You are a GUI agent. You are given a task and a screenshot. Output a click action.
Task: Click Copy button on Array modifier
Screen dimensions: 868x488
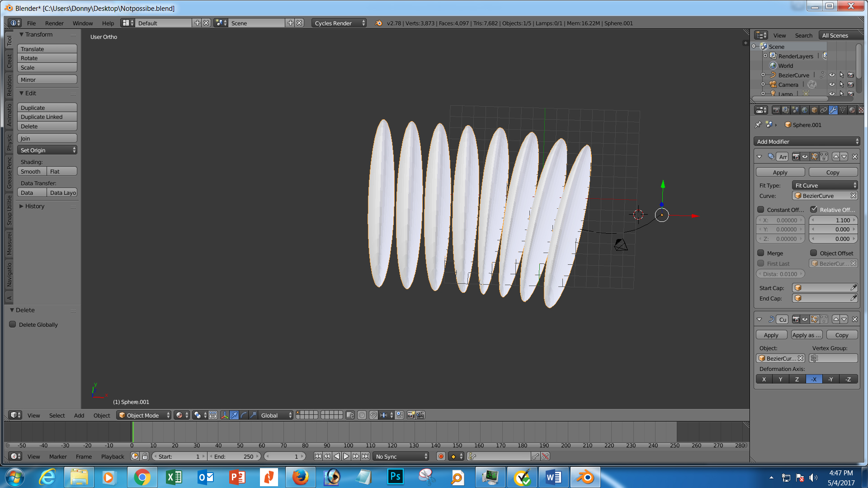(x=833, y=172)
